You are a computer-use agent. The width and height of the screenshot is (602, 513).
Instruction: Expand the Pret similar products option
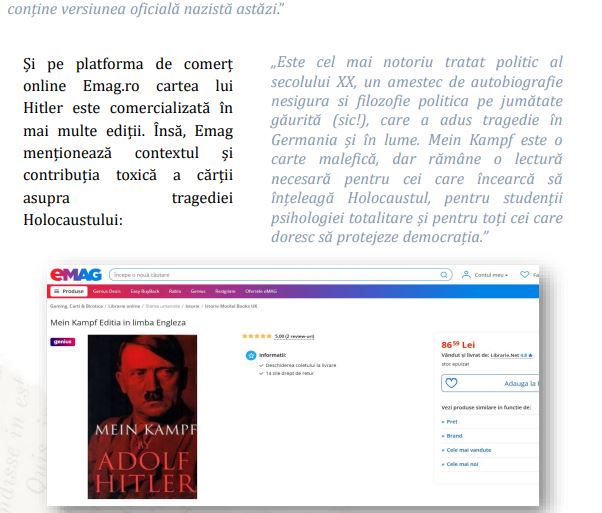(x=451, y=422)
